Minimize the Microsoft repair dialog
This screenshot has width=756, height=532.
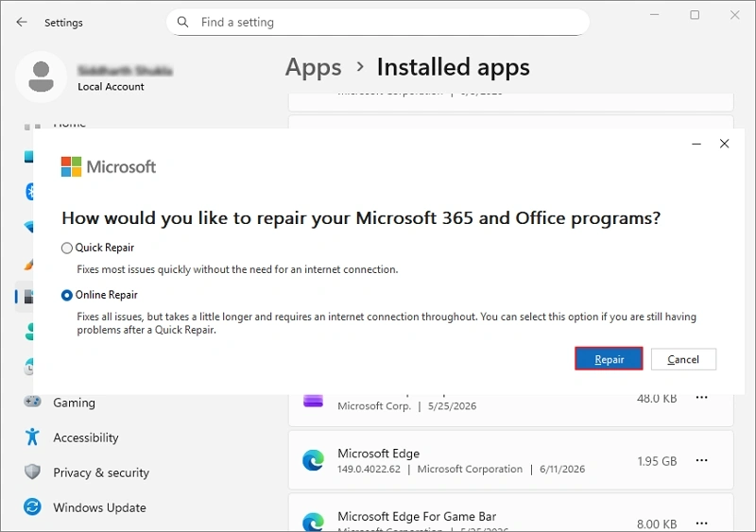696,144
